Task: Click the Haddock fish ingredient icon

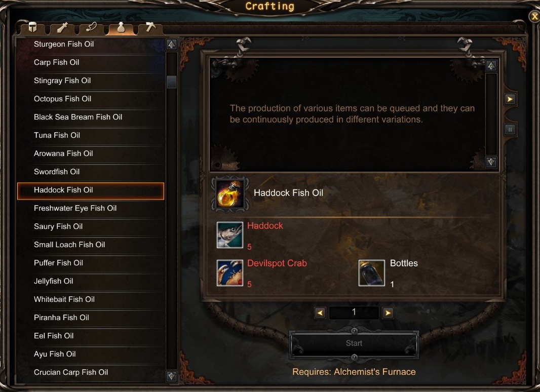Action: tap(229, 235)
